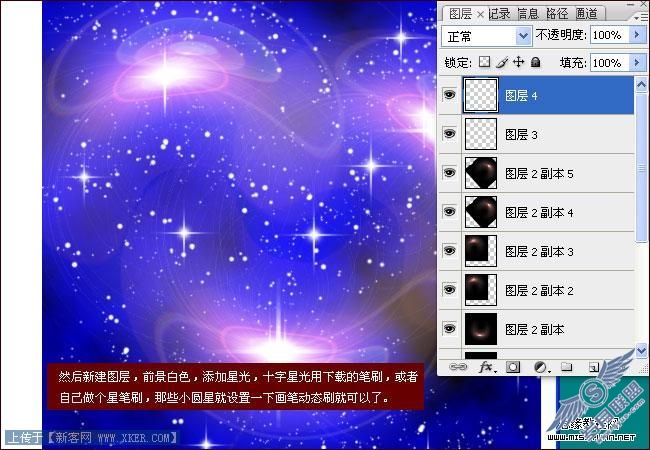Hide 图层 3 with its eye icon
This screenshot has height=450, width=650.
[449, 134]
